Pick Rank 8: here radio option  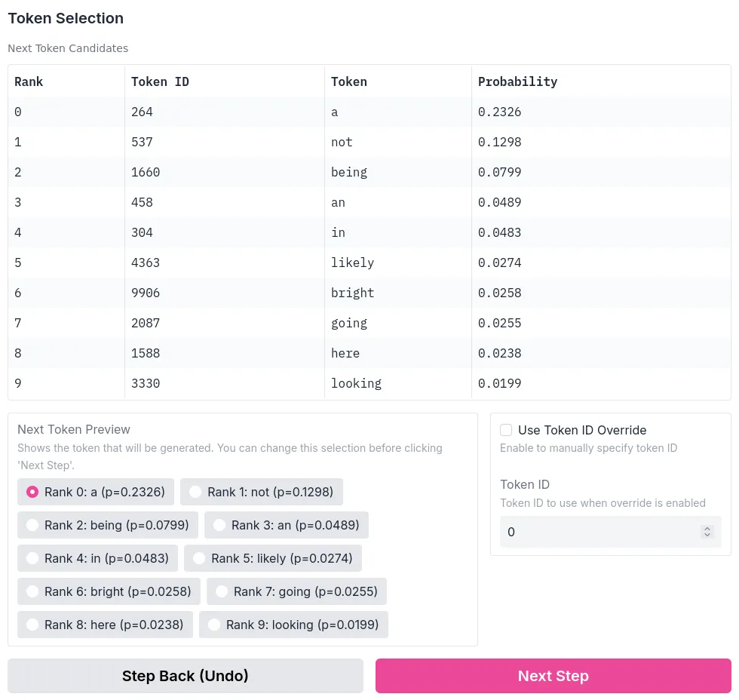tap(32, 625)
